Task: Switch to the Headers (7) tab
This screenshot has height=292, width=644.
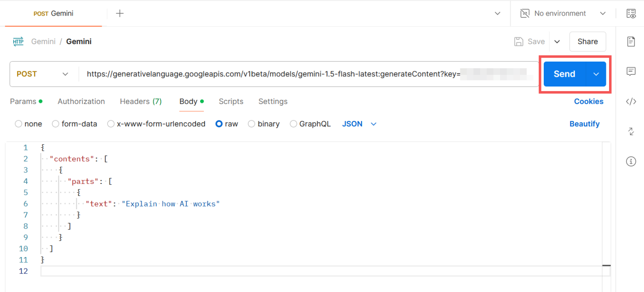Action: pos(141,101)
